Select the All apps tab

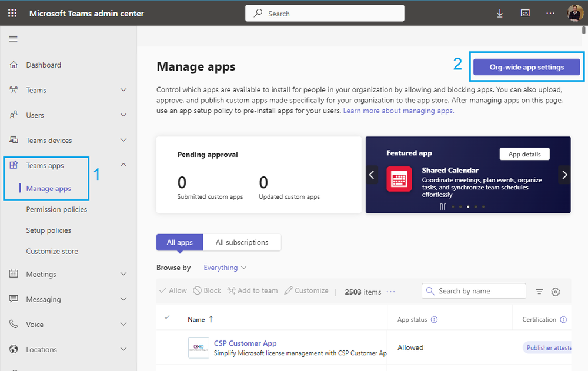pyautogui.click(x=179, y=242)
